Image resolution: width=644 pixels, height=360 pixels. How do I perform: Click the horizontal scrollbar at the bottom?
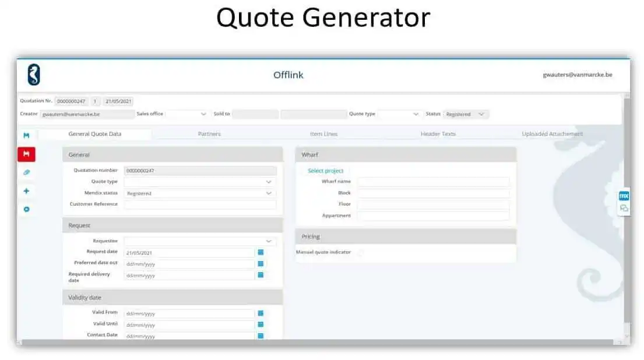point(317,342)
